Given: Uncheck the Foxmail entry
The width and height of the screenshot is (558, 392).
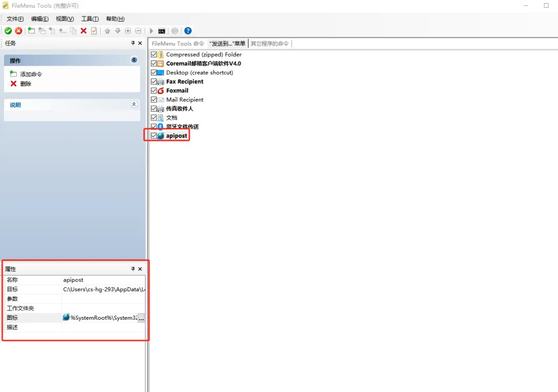Looking at the screenshot, I should point(153,90).
